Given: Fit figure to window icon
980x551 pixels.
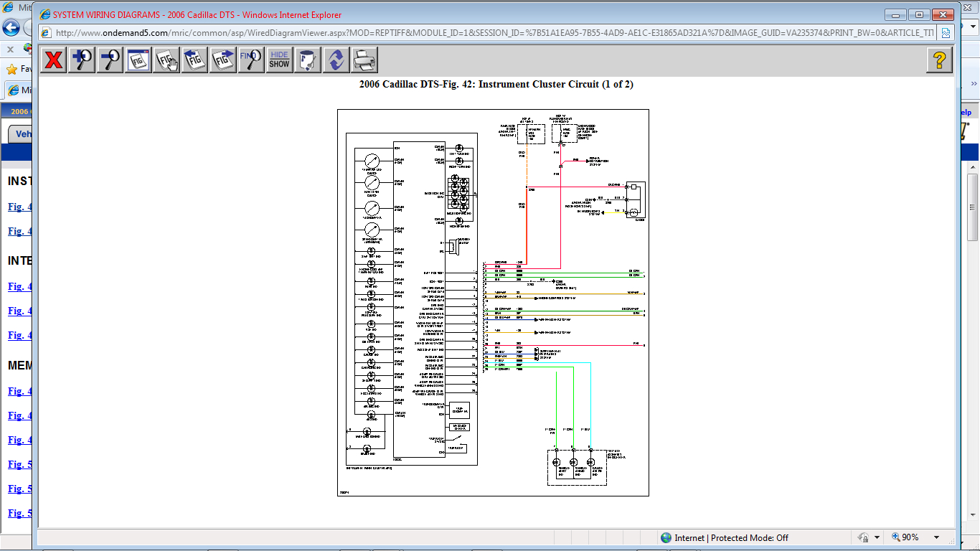Looking at the screenshot, I should point(138,60).
